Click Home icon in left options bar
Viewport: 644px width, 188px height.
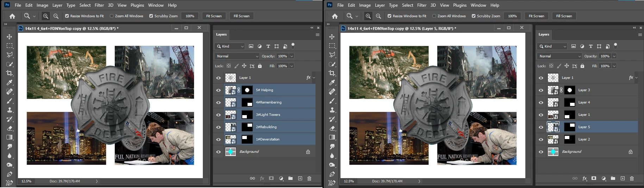coord(12,16)
